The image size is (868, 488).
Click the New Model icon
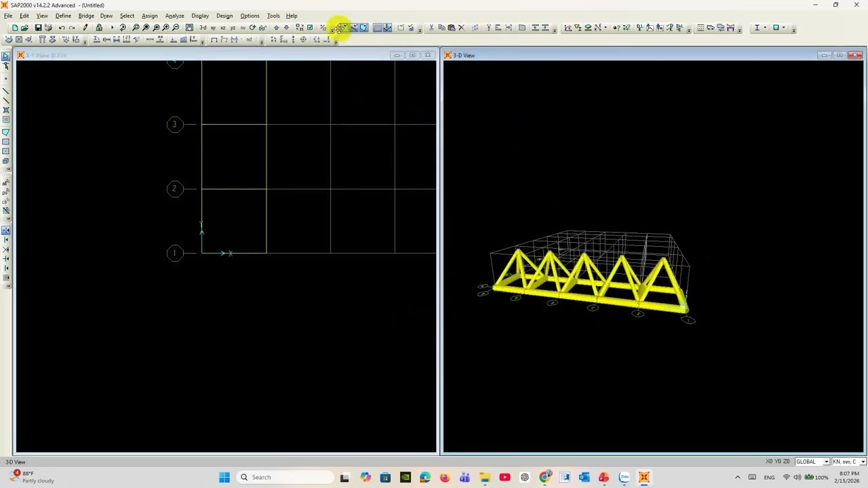(x=14, y=28)
